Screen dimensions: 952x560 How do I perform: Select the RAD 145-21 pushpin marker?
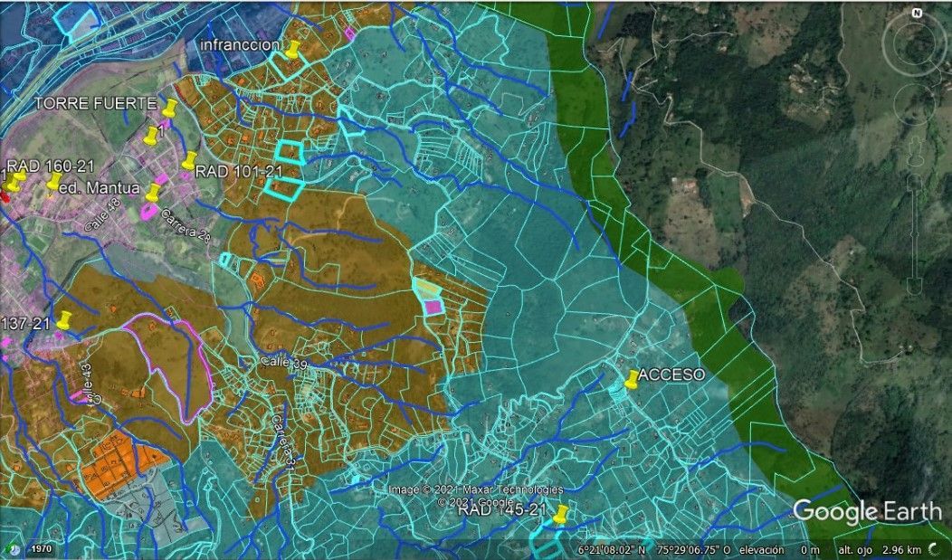pos(560,515)
